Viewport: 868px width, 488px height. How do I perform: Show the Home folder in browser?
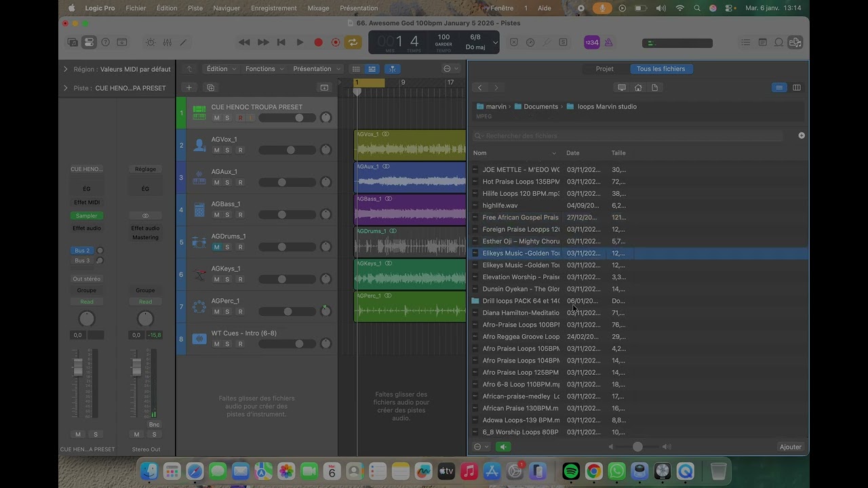click(x=638, y=87)
